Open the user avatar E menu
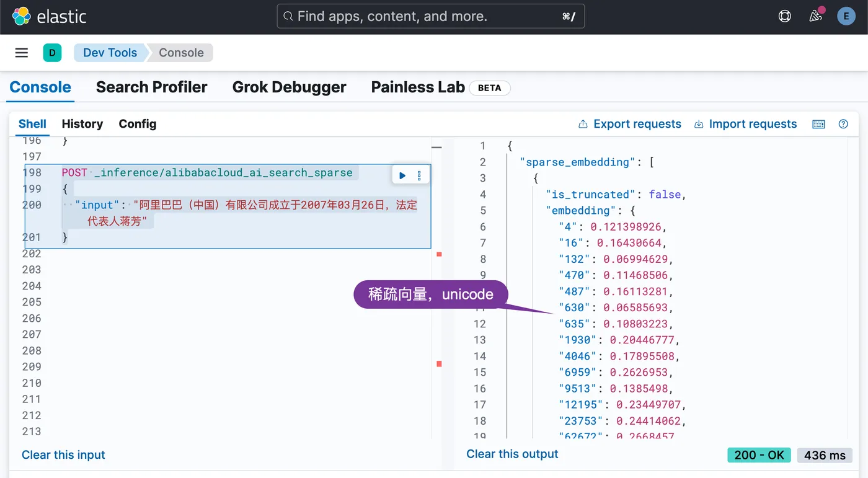The height and width of the screenshot is (478, 868). pos(846,17)
